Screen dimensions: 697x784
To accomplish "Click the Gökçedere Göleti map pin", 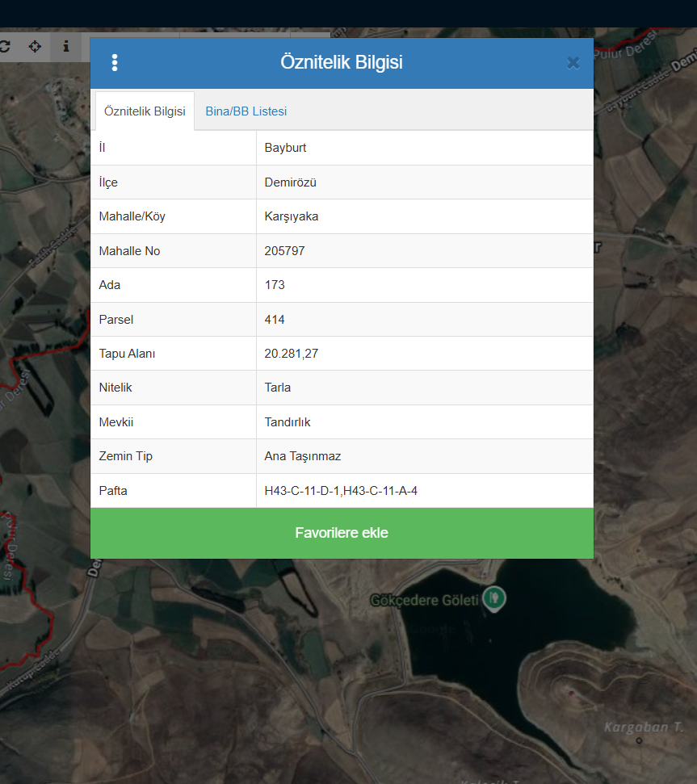I will [493, 598].
